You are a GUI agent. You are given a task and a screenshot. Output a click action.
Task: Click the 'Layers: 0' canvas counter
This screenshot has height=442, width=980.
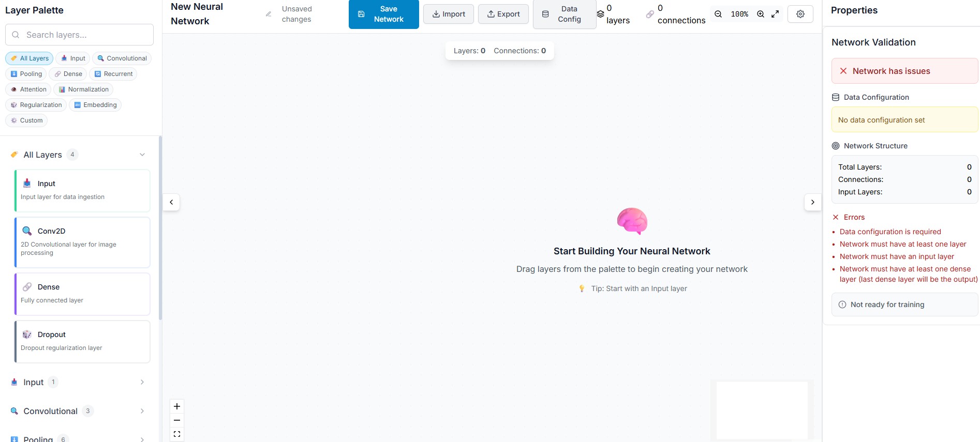pos(469,51)
